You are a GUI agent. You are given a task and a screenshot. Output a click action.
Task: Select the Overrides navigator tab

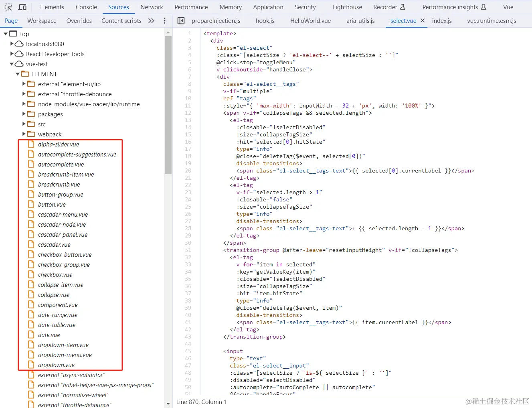coord(79,21)
